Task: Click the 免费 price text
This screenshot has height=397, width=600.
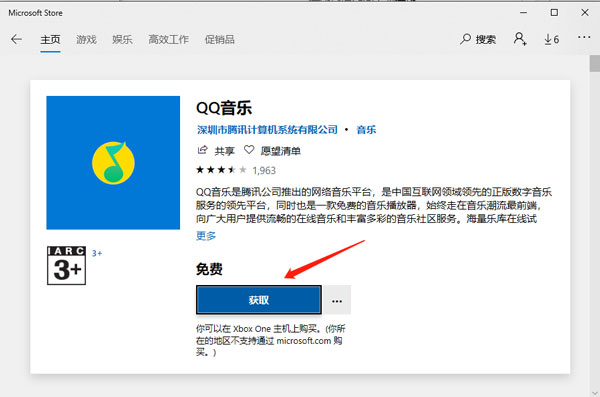Action: (x=209, y=269)
